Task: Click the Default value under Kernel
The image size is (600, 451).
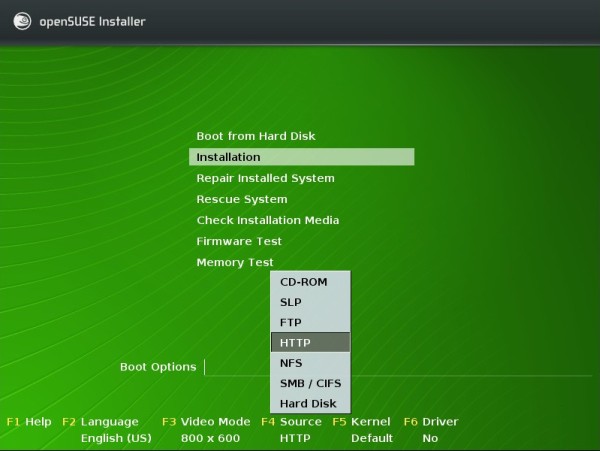Action: coord(372,438)
